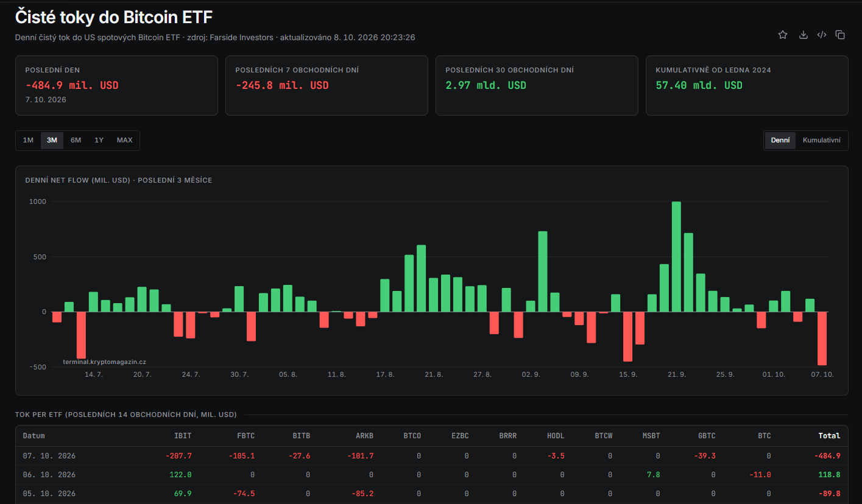The width and height of the screenshot is (862, 504).
Task: Click the MSBT cell showing 7.8
Action: pyautogui.click(x=653, y=475)
